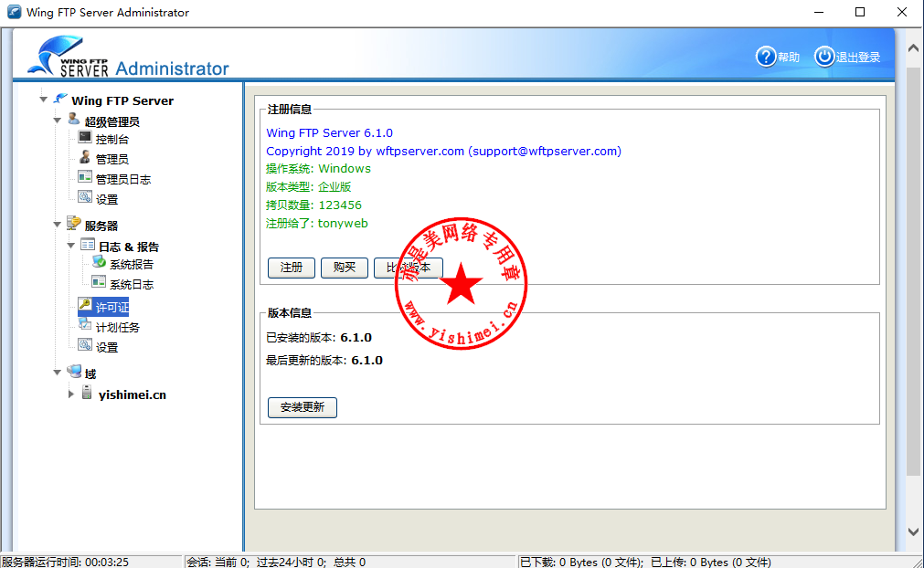Click the 安装更新 install update button

click(x=303, y=407)
